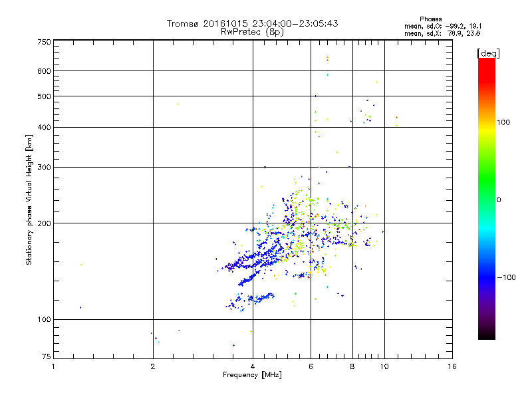Select the 'Phases' header text

tap(430, 19)
